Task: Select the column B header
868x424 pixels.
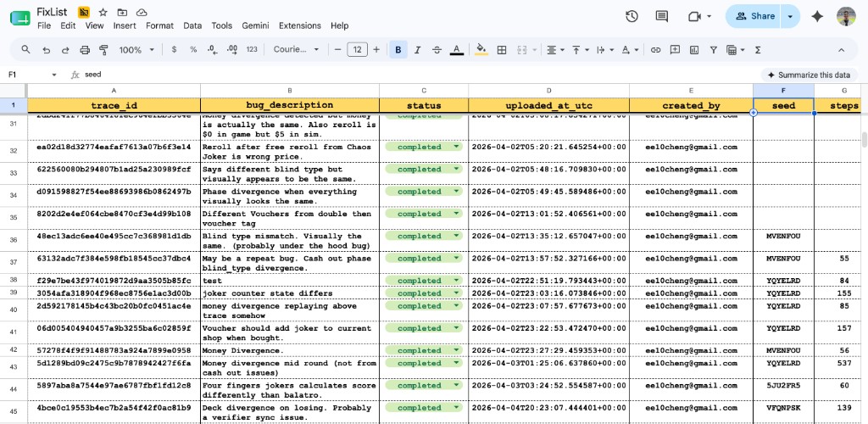Action: [x=290, y=90]
